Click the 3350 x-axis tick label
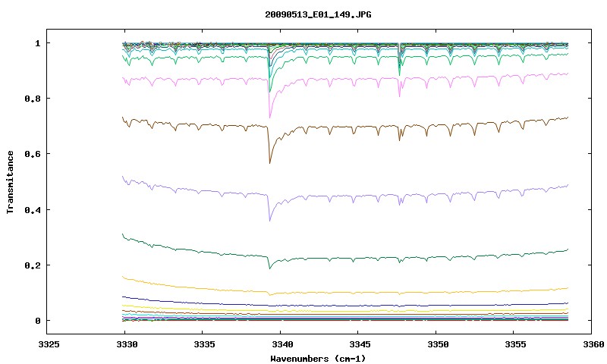Image resolution: width=607 pixels, height=364 pixels. coord(438,344)
